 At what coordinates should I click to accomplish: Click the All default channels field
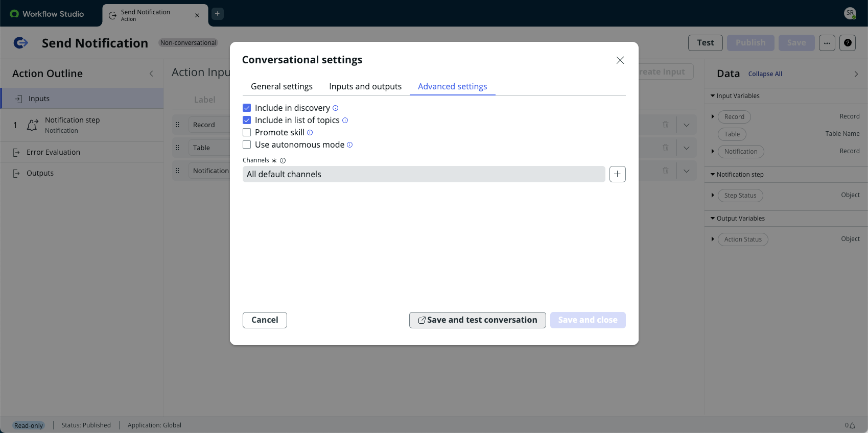(424, 174)
